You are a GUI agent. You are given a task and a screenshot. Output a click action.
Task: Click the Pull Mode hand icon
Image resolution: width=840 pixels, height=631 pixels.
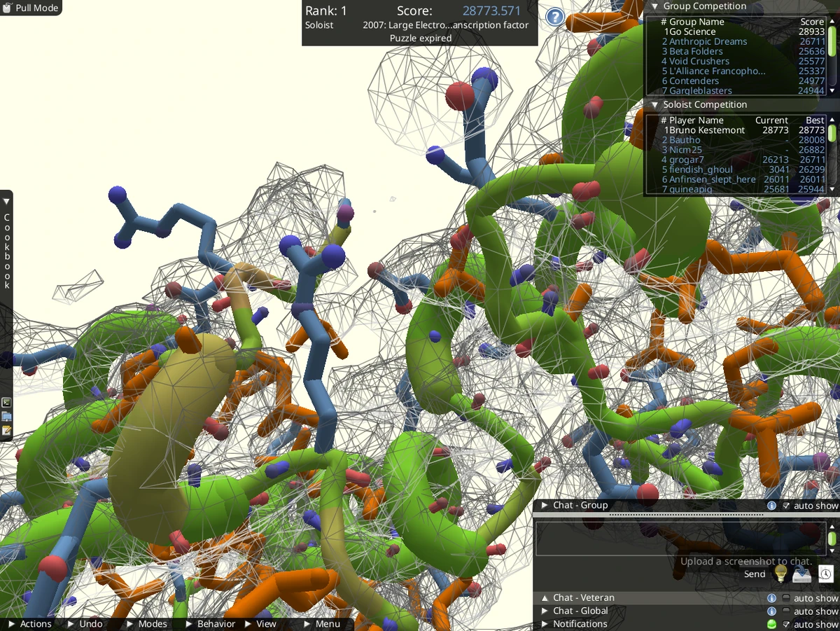[x=7, y=8]
